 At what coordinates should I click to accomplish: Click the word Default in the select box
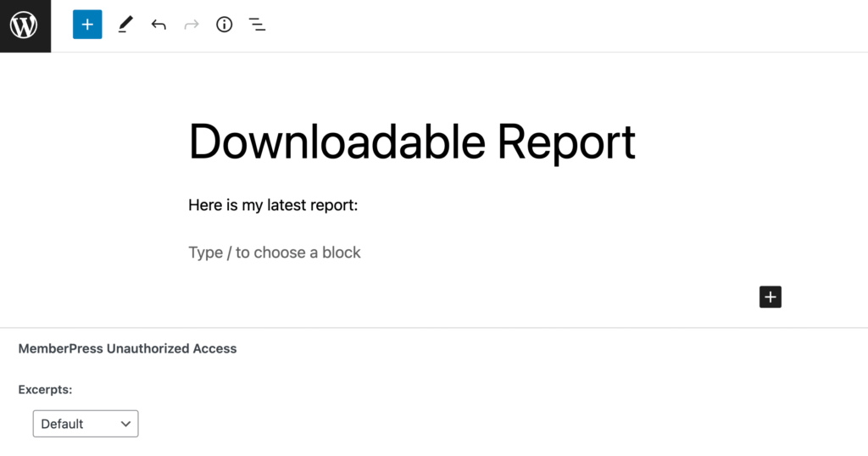tap(62, 424)
